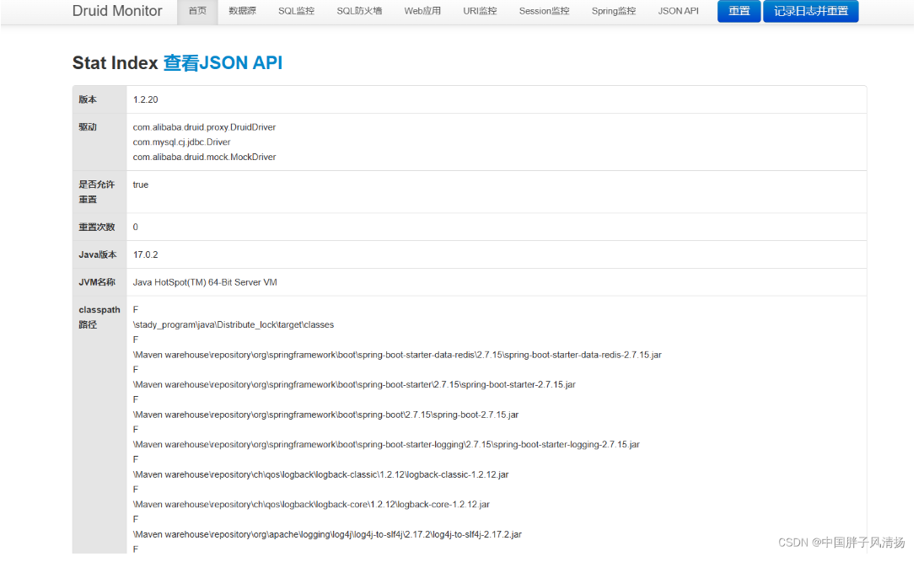The height and width of the screenshot is (562, 924).
Task: Select the Java version value 17.0.2
Action: click(146, 254)
